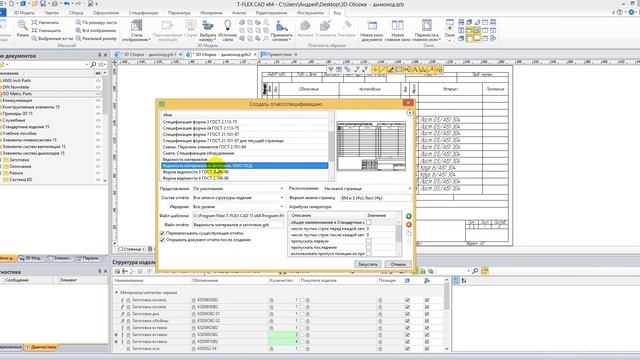Toggle visibility eye for Заготовки folder
640x360 pixels.
pos(98,160)
